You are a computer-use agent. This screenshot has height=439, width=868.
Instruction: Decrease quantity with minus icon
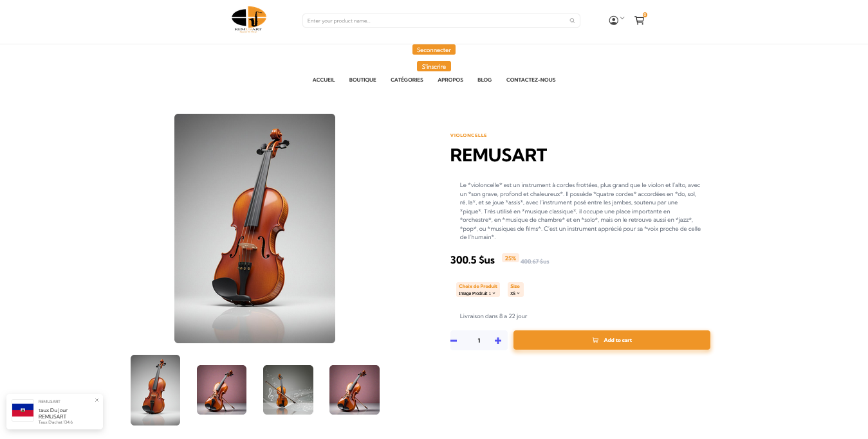click(454, 341)
